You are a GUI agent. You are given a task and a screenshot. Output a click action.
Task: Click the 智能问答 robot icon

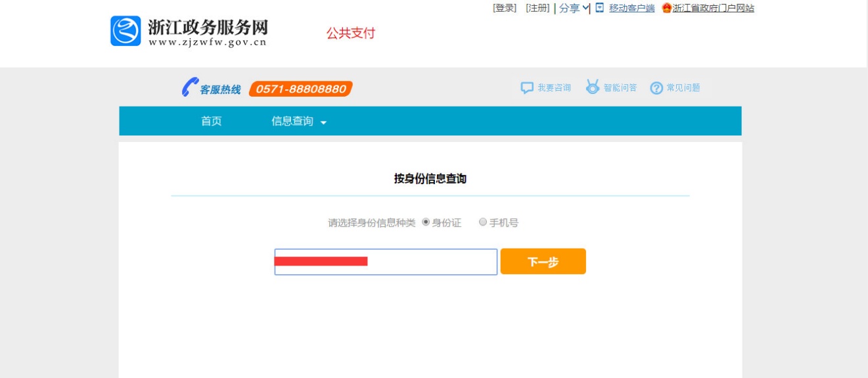click(593, 87)
